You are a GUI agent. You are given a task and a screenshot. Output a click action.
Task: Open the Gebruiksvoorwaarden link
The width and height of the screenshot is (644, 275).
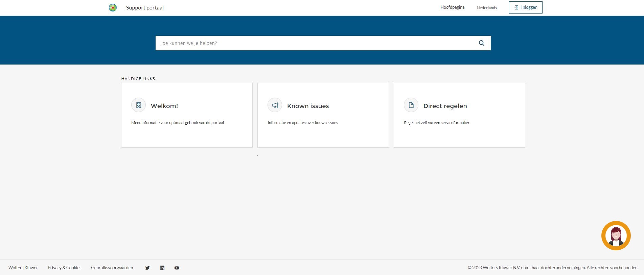point(112,268)
